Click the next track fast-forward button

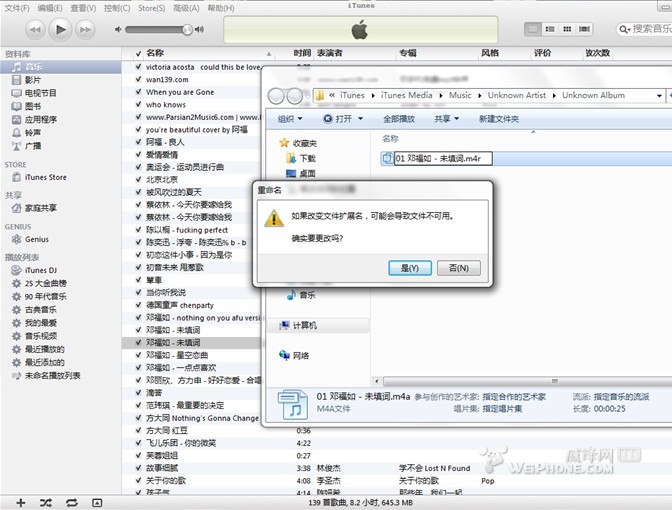[x=85, y=30]
